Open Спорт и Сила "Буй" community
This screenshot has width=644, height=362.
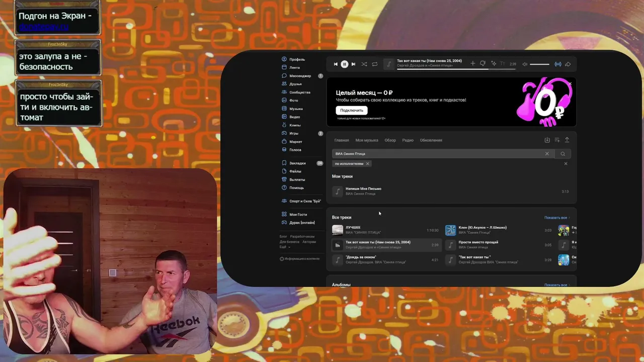click(301, 201)
